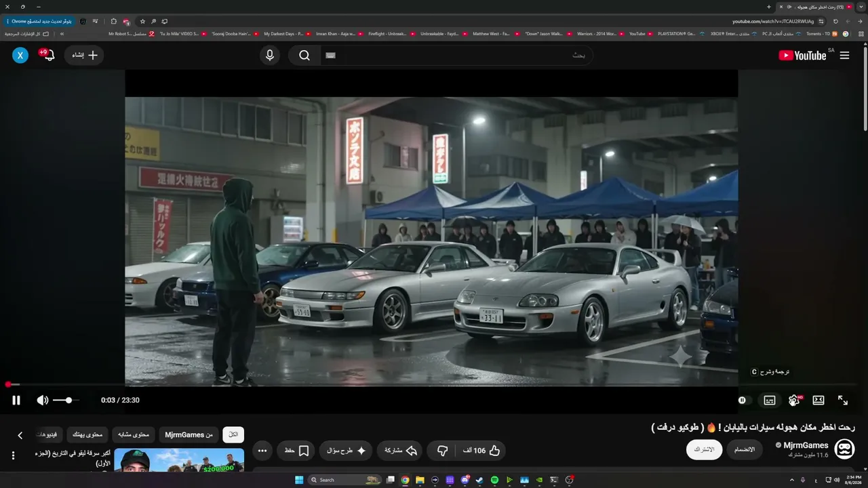Click the magnifying glass search button

point(304,56)
